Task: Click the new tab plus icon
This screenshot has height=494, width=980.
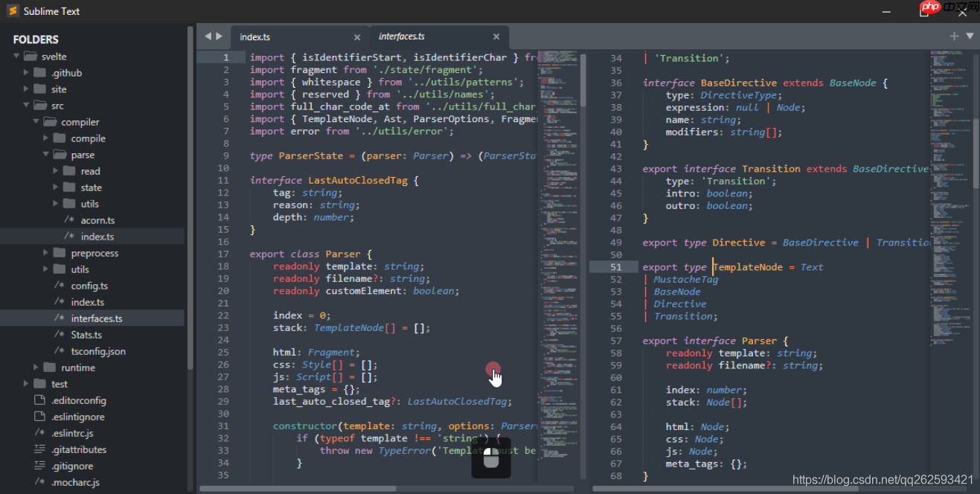Action: (954, 36)
